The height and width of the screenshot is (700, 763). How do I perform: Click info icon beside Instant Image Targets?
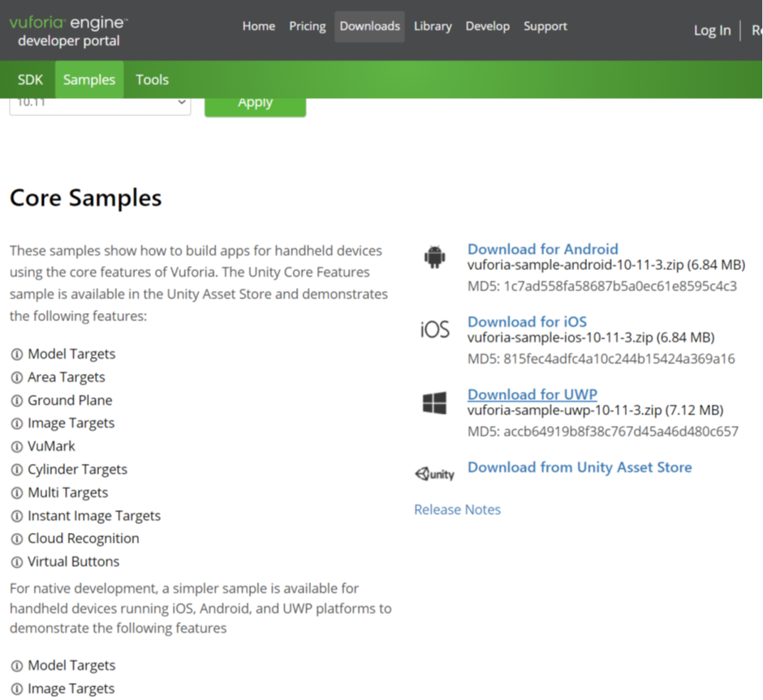pyautogui.click(x=16, y=516)
